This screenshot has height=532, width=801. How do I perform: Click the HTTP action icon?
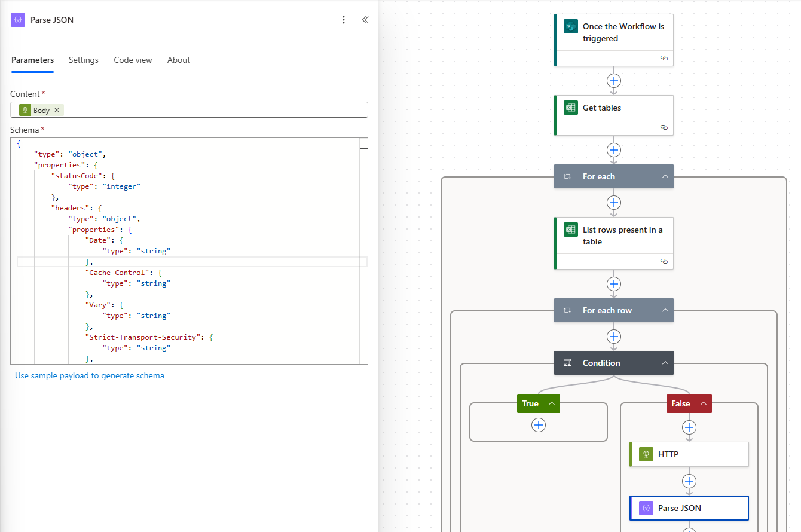pos(646,454)
